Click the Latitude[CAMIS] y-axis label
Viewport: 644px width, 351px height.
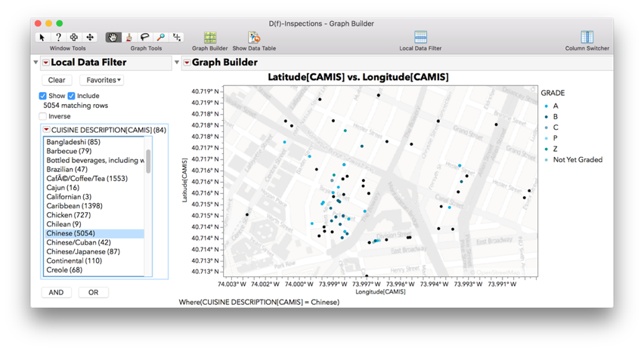(x=184, y=180)
